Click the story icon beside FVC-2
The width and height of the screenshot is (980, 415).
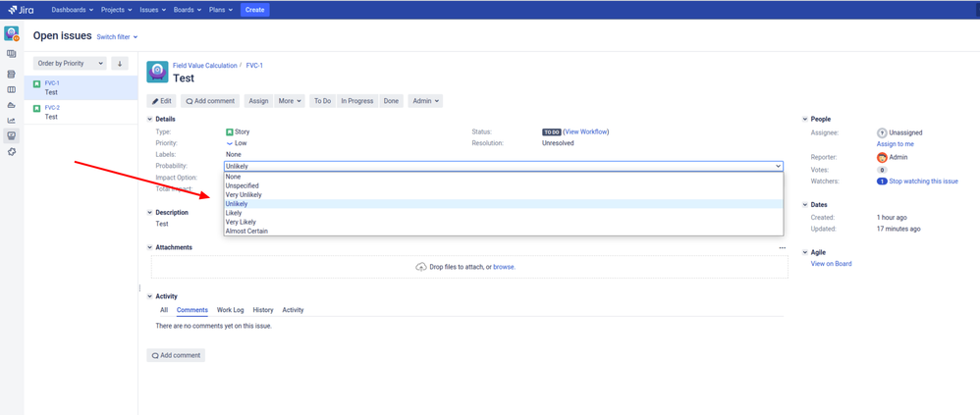37,109
